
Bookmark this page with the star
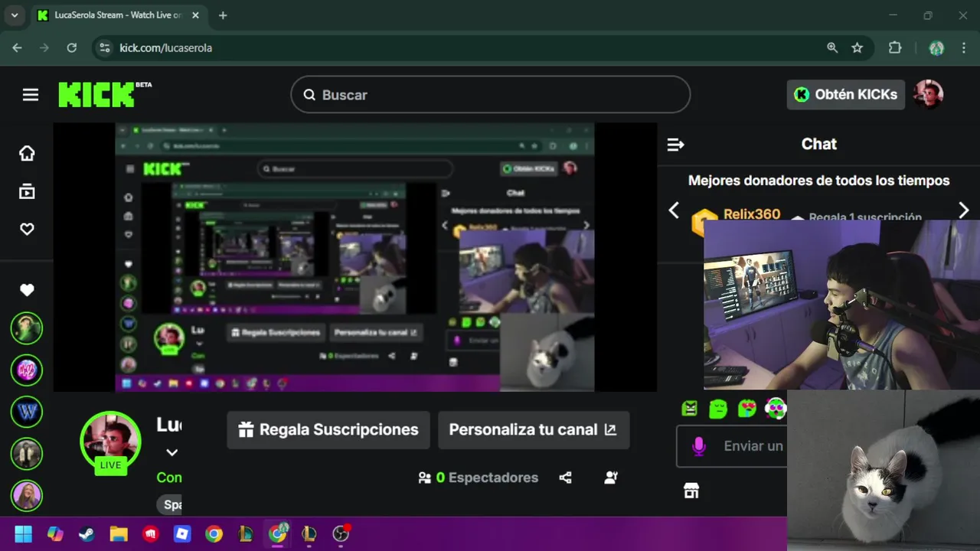click(x=857, y=47)
